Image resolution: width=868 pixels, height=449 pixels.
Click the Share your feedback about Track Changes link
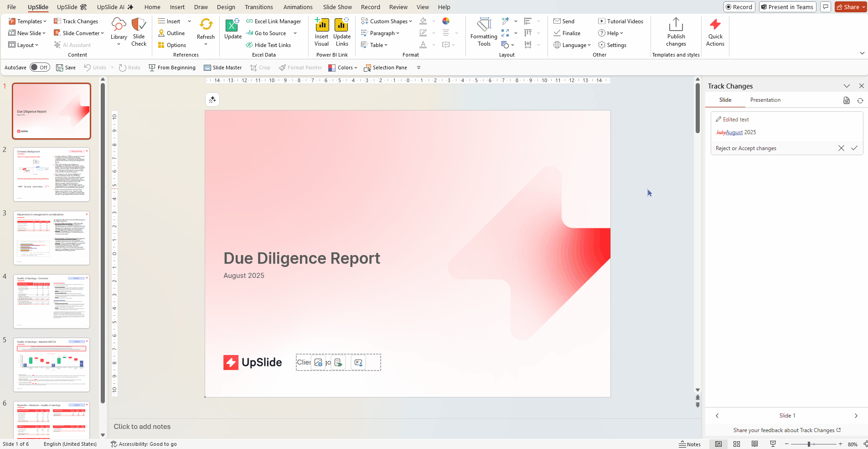coord(784,430)
